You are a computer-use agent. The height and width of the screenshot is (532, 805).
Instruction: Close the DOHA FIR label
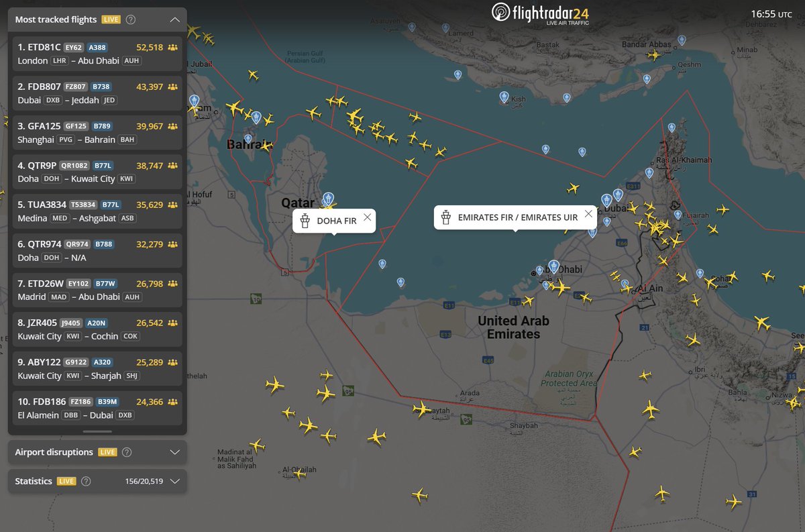pos(367,217)
